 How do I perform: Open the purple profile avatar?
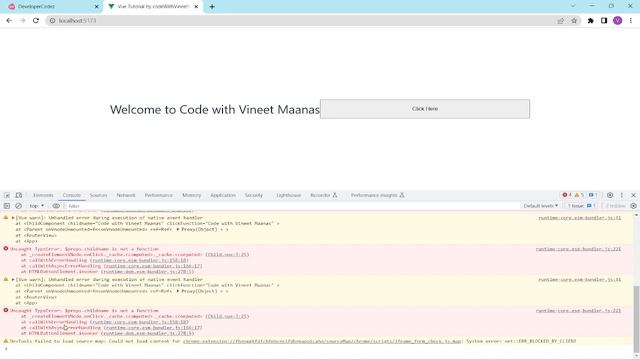[x=617, y=20]
